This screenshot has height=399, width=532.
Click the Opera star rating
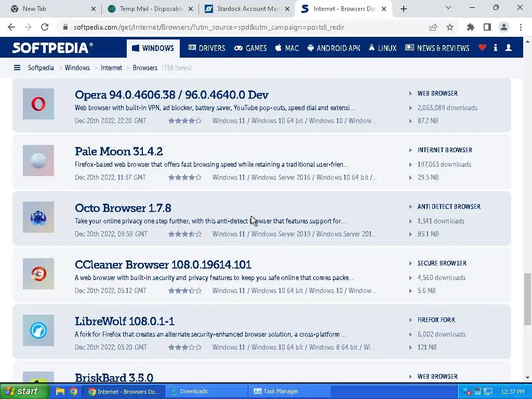[185, 121]
